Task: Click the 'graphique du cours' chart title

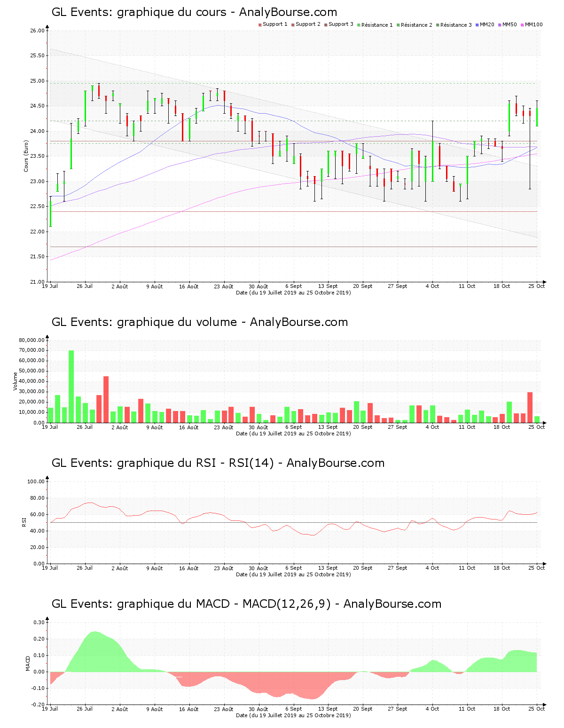Action: (194, 12)
